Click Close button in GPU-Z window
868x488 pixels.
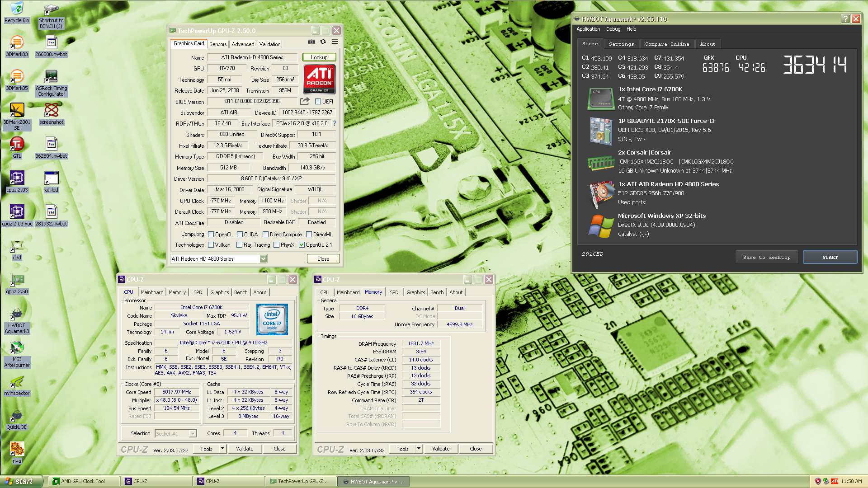[323, 258]
